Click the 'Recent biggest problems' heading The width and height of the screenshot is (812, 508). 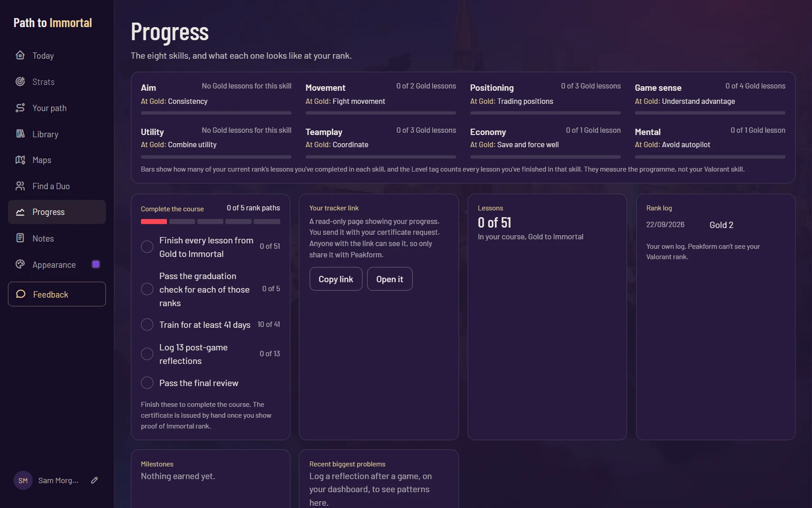pos(347,464)
